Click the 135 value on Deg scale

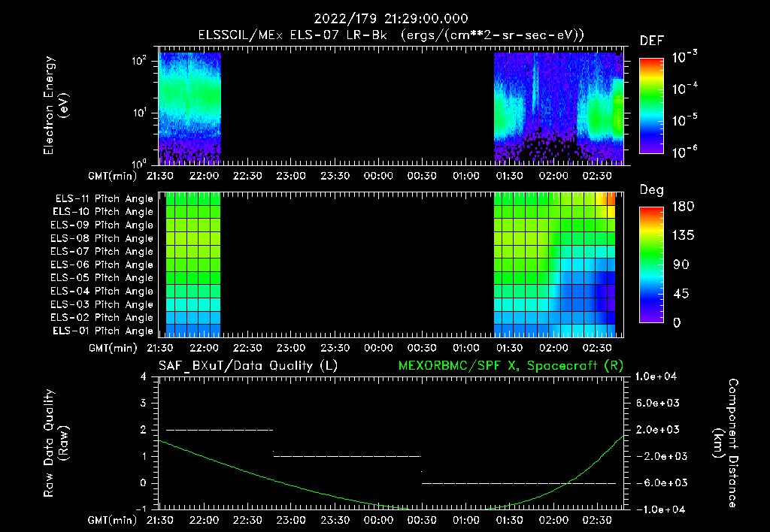coord(683,236)
